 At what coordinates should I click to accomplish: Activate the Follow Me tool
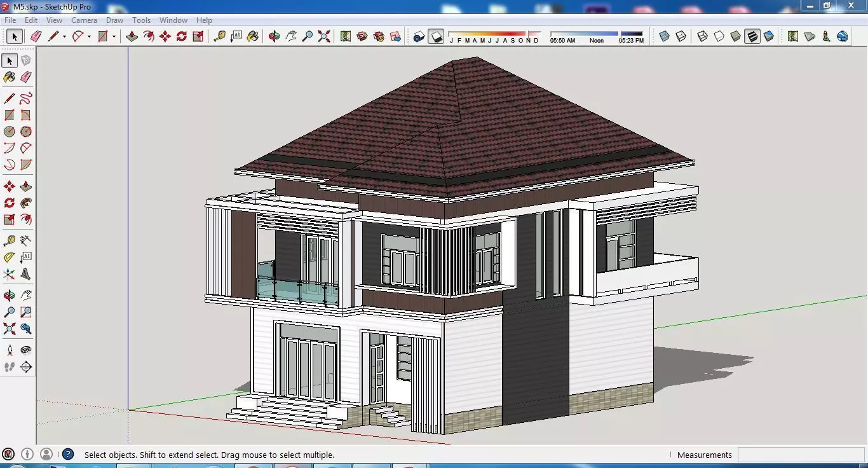[26, 203]
